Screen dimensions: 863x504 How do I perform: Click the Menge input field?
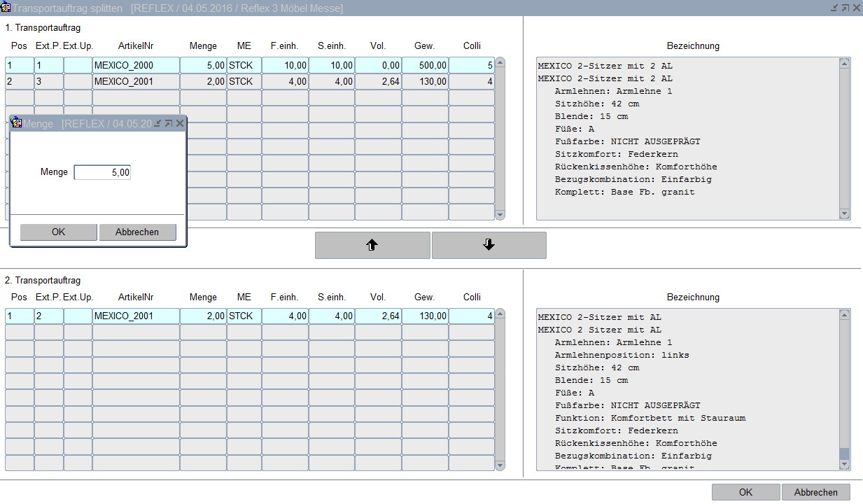[x=102, y=172]
